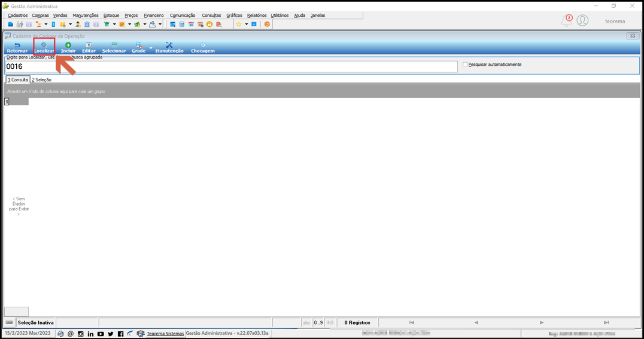644x339 pixels.
Task: Go to next record navigation button
Action: pos(541,323)
